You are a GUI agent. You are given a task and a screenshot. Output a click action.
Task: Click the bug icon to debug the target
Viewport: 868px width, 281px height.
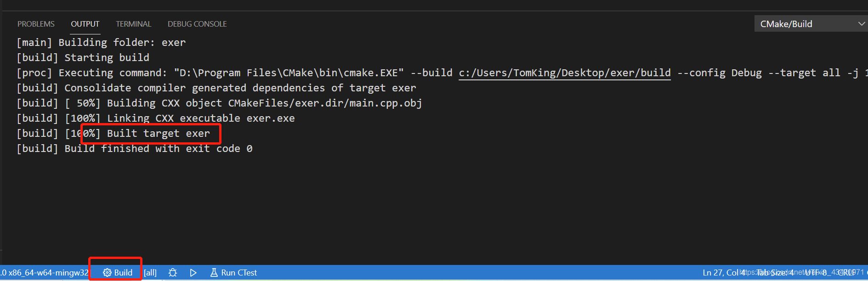(172, 272)
